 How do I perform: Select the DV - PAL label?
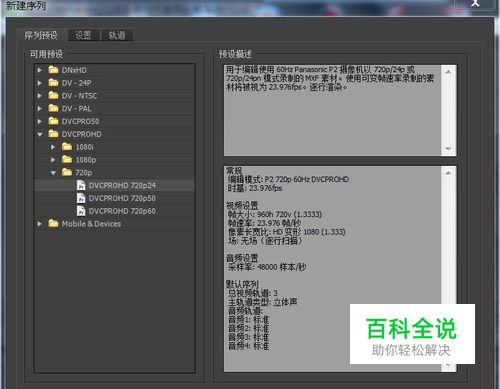[x=76, y=108]
